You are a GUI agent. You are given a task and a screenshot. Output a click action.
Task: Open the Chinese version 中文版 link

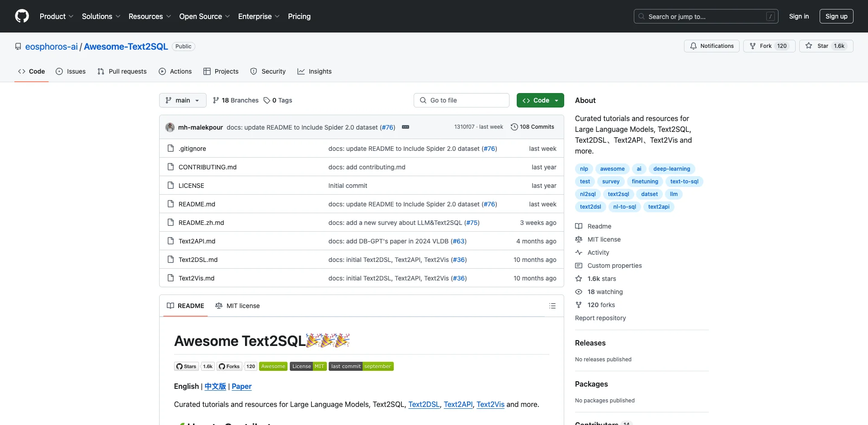point(215,386)
